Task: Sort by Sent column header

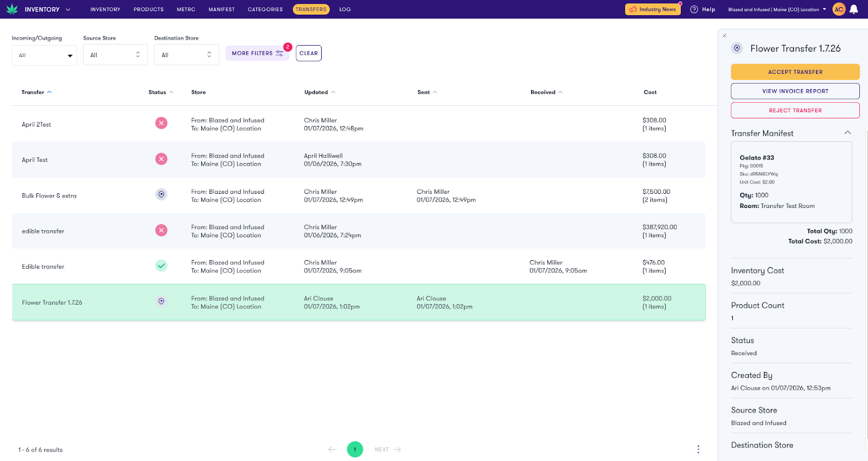Action: 427,92
